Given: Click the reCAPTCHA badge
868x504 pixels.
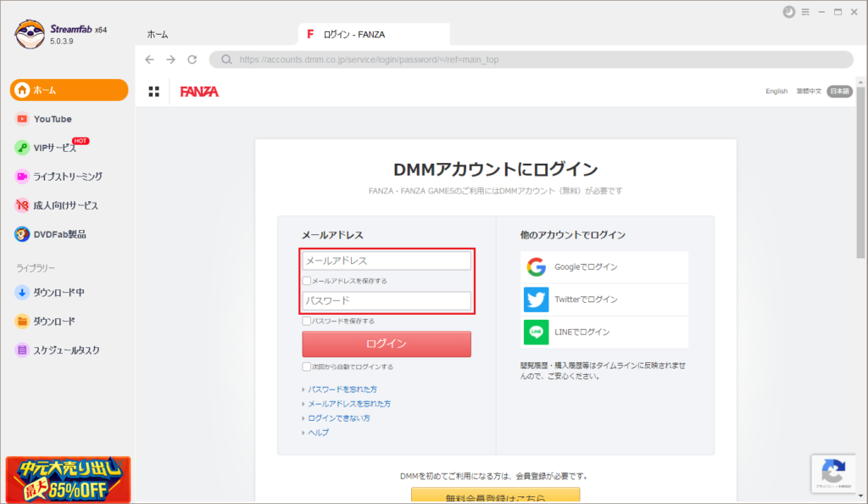Looking at the screenshot, I should click(833, 473).
